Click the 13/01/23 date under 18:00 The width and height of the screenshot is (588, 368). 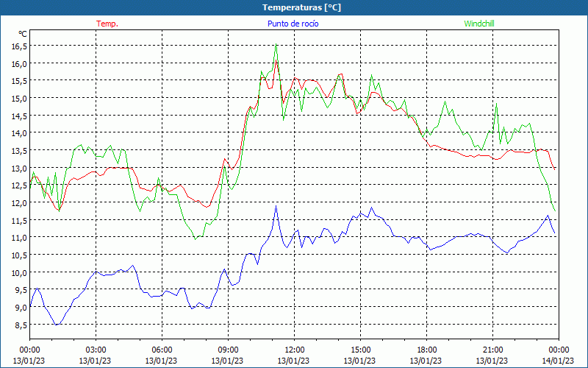426,361
